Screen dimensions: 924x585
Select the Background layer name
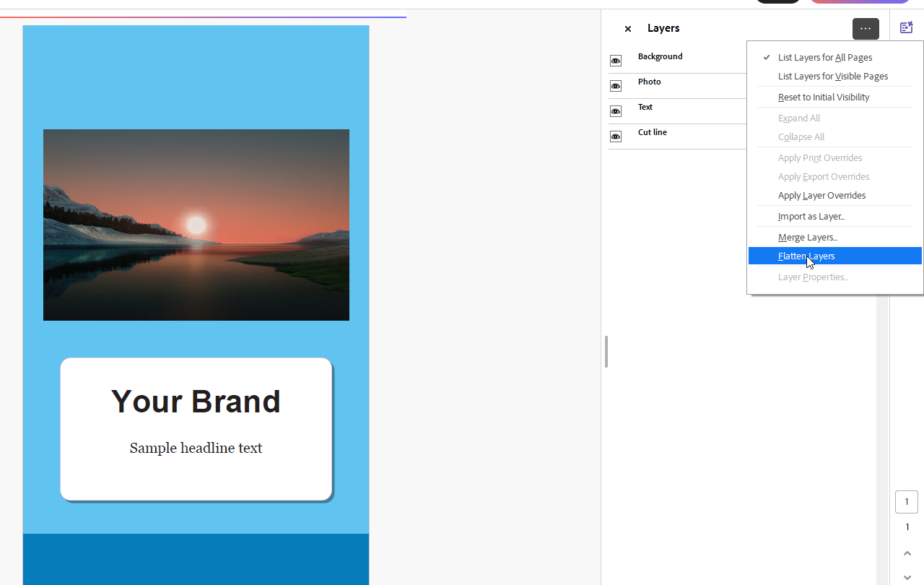(x=660, y=56)
